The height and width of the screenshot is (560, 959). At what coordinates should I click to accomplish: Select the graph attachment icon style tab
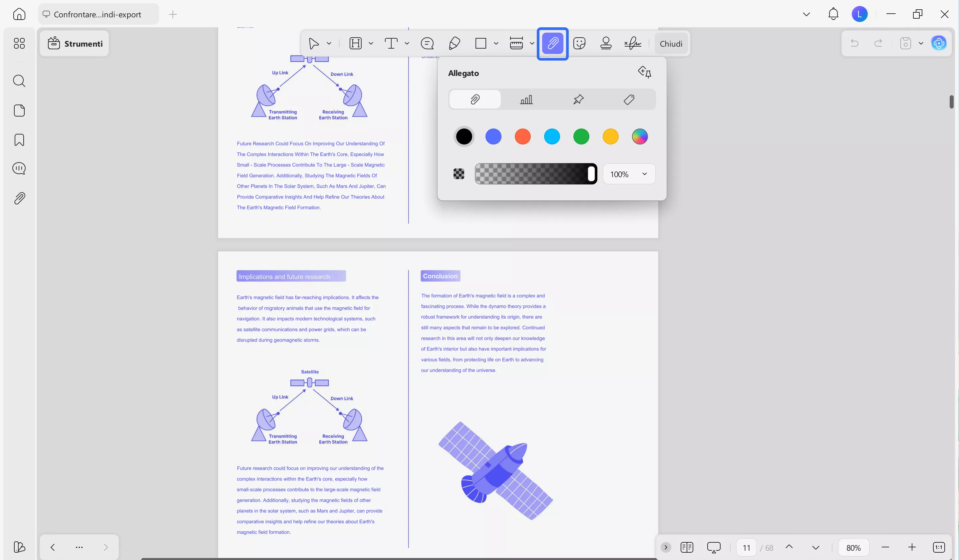(526, 100)
